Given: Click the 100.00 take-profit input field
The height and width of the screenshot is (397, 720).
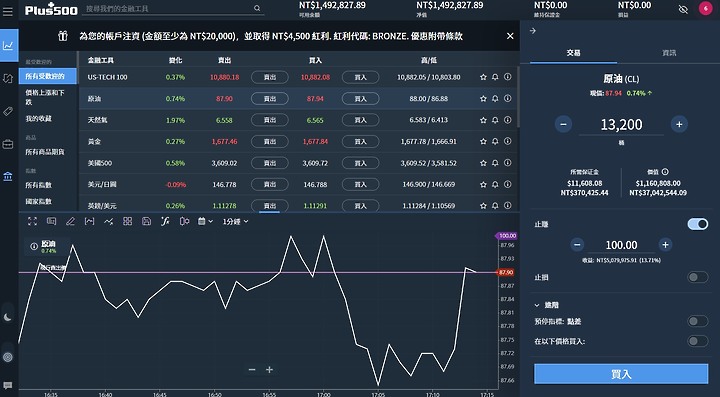Looking at the screenshot, I should 621,245.
